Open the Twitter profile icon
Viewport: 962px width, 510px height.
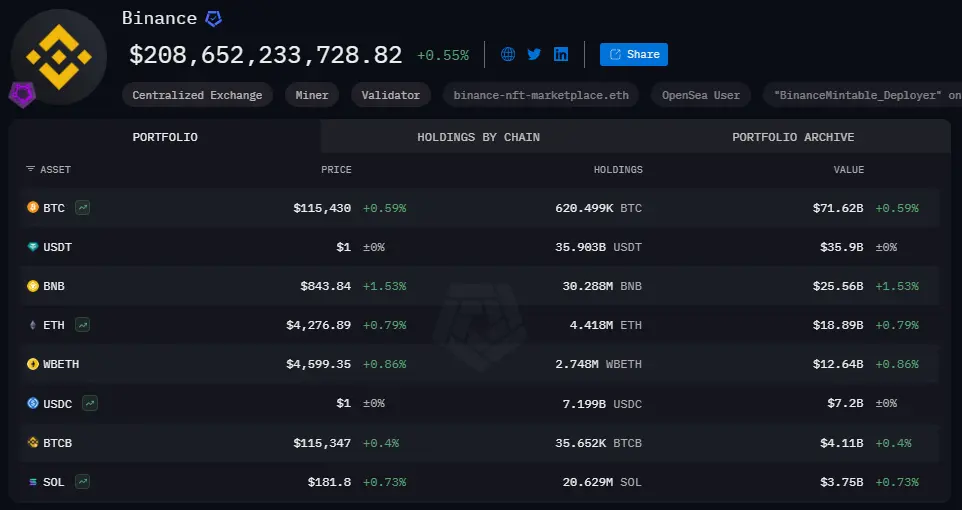click(x=534, y=54)
